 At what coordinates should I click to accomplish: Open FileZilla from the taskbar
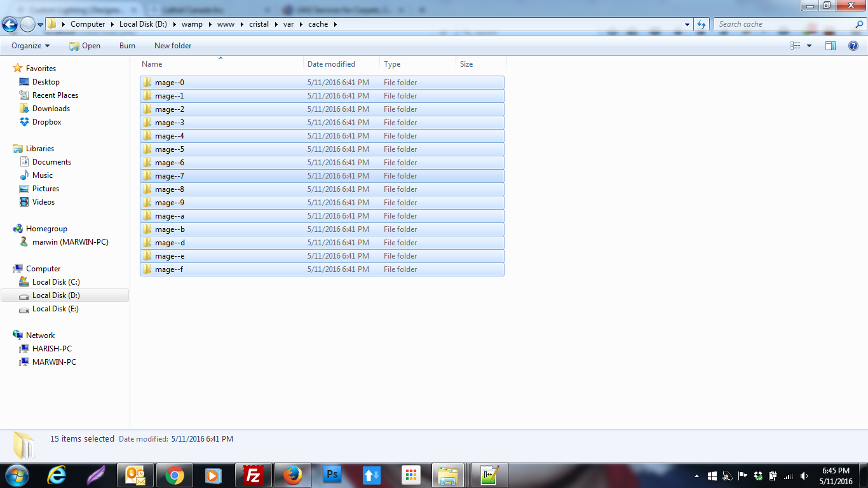click(x=254, y=475)
